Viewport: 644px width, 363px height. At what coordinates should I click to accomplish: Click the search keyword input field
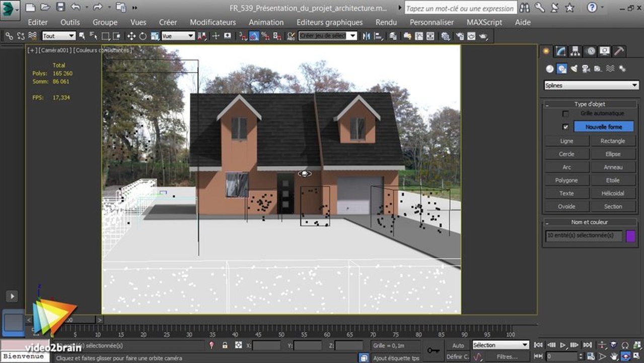tap(460, 8)
